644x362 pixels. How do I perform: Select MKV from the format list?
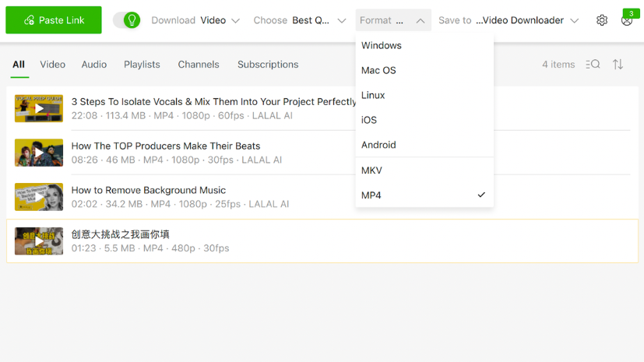tap(372, 170)
